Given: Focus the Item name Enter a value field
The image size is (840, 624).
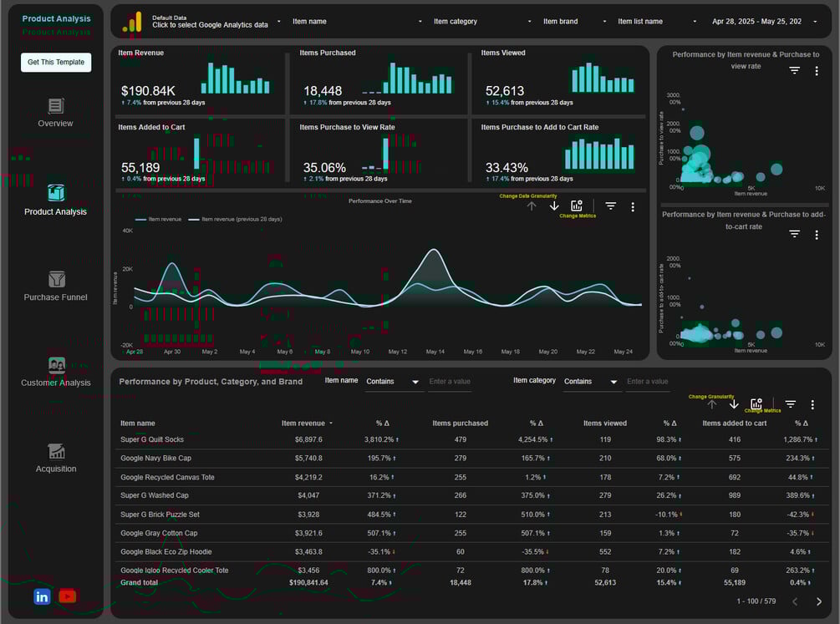Looking at the screenshot, I should click(450, 382).
